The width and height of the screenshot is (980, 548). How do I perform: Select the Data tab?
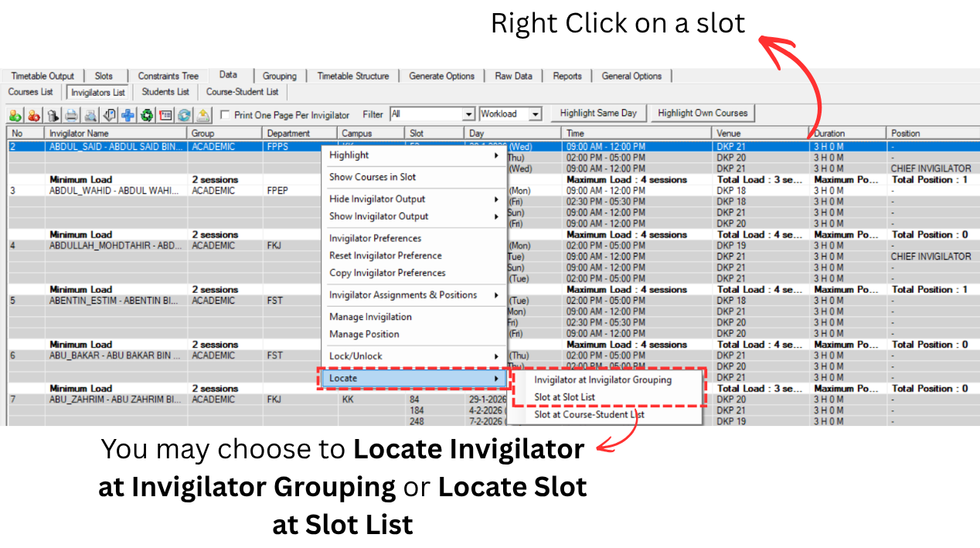pyautogui.click(x=228, y=75)
